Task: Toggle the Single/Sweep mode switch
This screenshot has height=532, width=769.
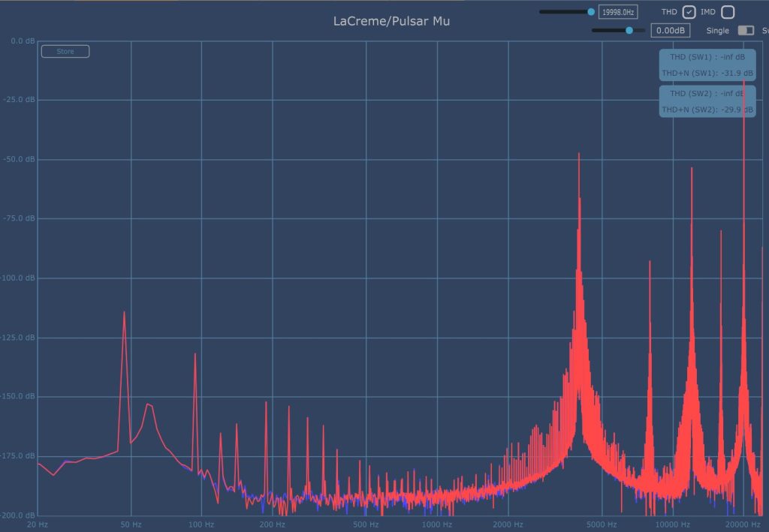Action: tap(746, 31)
